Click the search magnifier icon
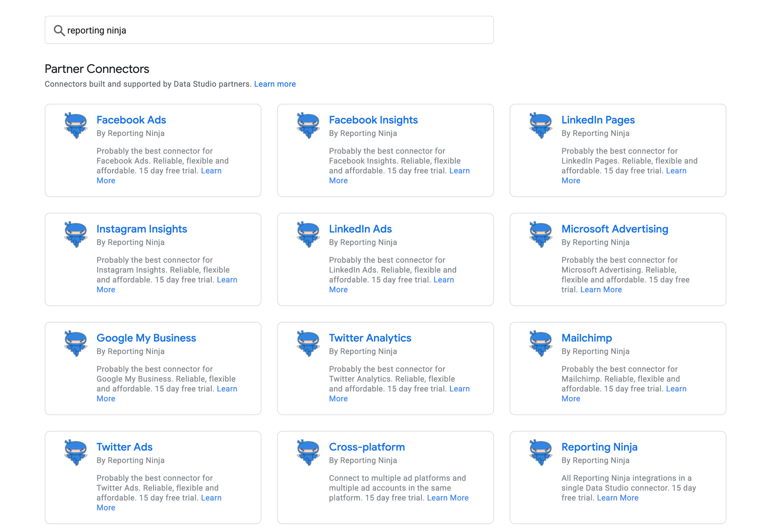Screen dimensions: 775x532 tap(59, 30)
